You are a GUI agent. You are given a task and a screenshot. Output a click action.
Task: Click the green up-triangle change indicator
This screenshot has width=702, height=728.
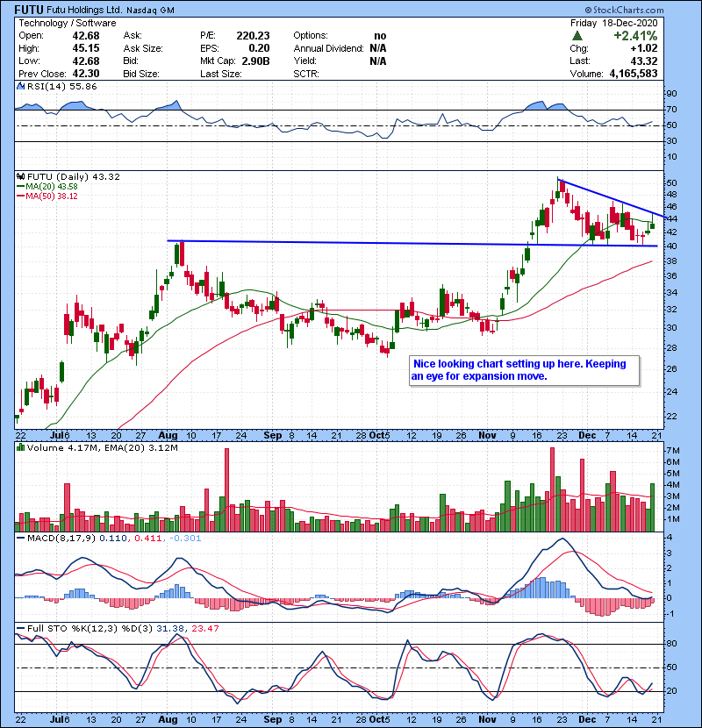(577, 35)
